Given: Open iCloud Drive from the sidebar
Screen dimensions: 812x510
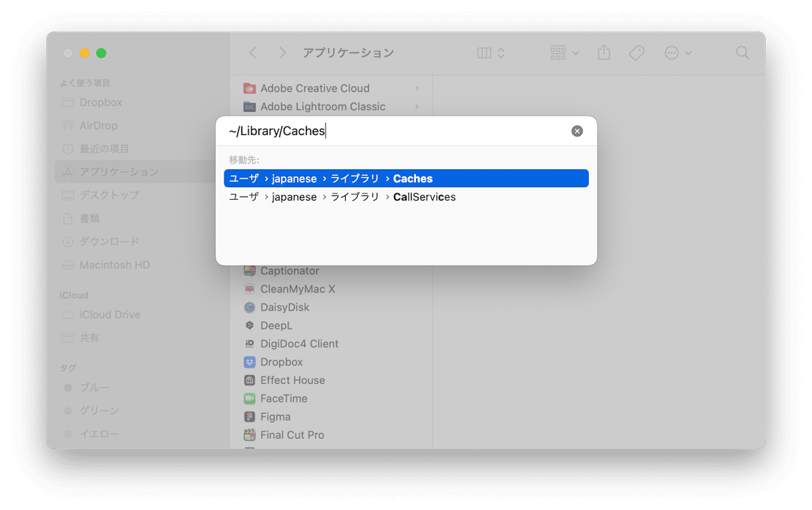Looking at the screenshot, I should tap(110, 315).
